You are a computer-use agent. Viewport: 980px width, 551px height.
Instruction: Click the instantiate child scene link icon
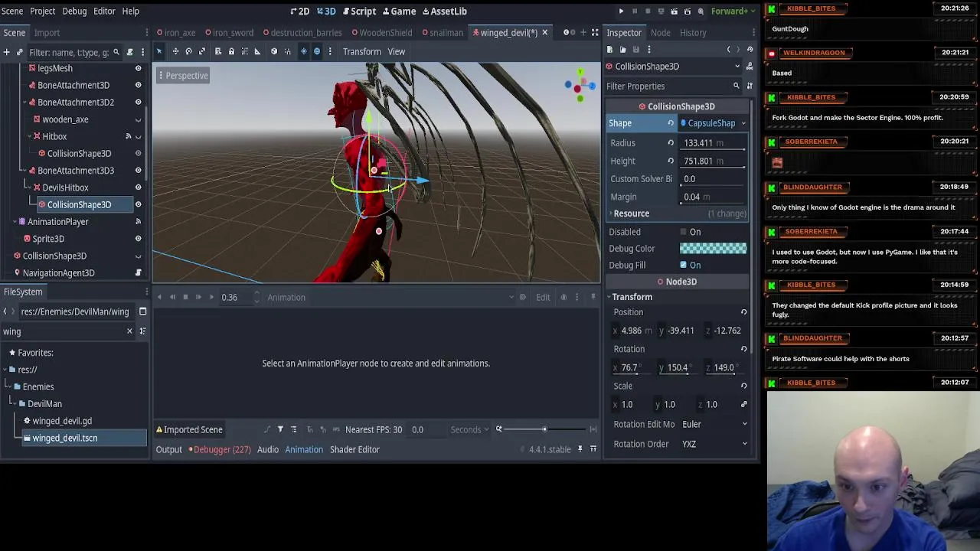click(x=20, y=52)
